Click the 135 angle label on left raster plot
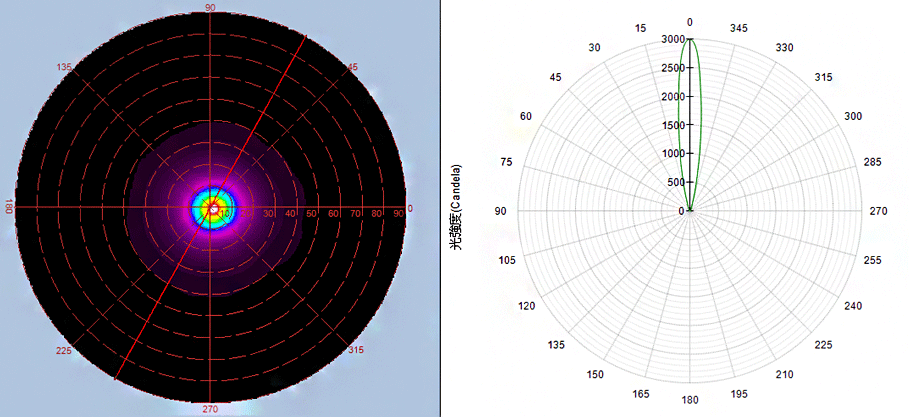914x417 pixels. coord(66,67)
